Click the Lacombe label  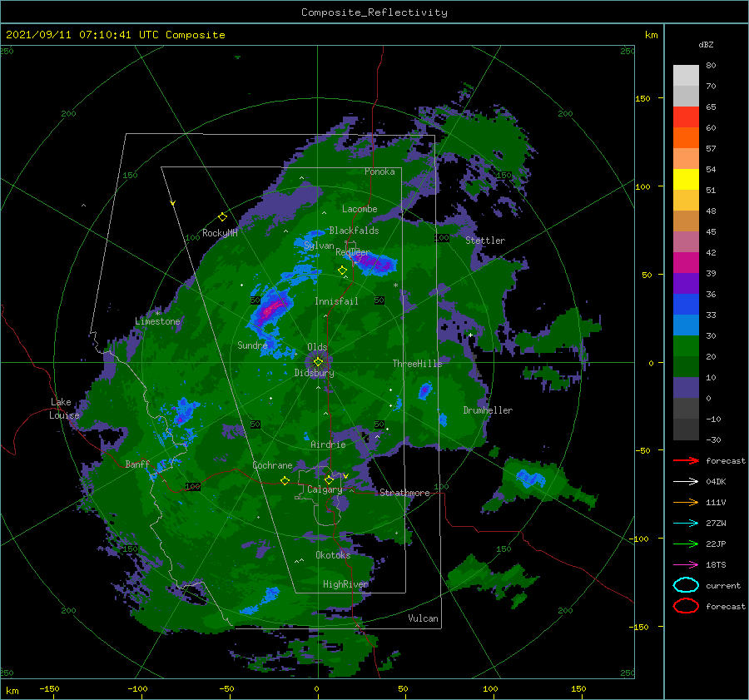click(x=360, y=209)
